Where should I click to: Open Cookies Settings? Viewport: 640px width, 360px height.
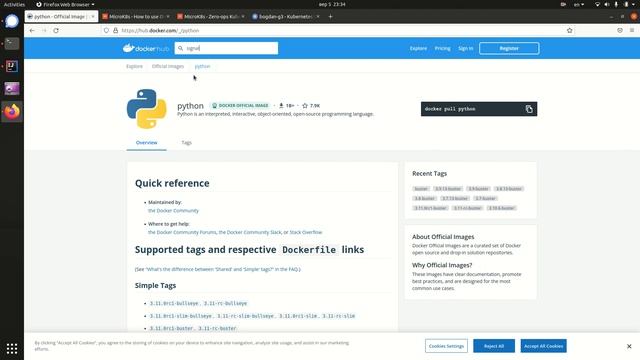click(446, 346)
